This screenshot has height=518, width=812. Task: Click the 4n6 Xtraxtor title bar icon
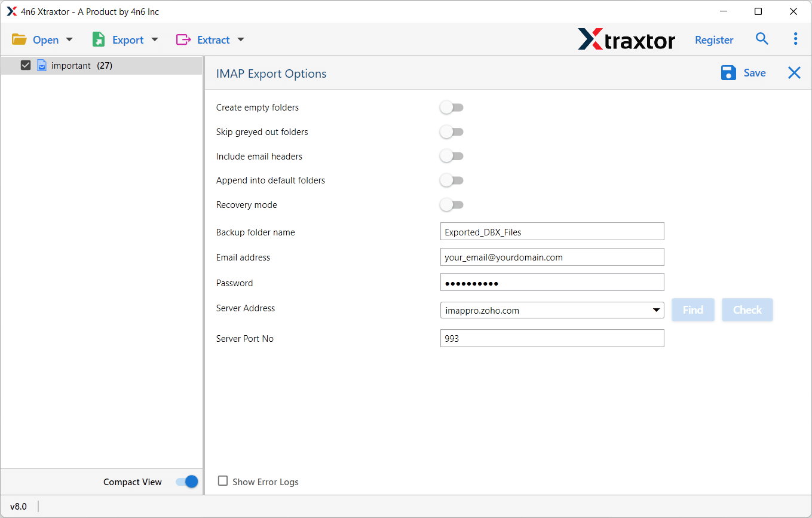(11, 11)
